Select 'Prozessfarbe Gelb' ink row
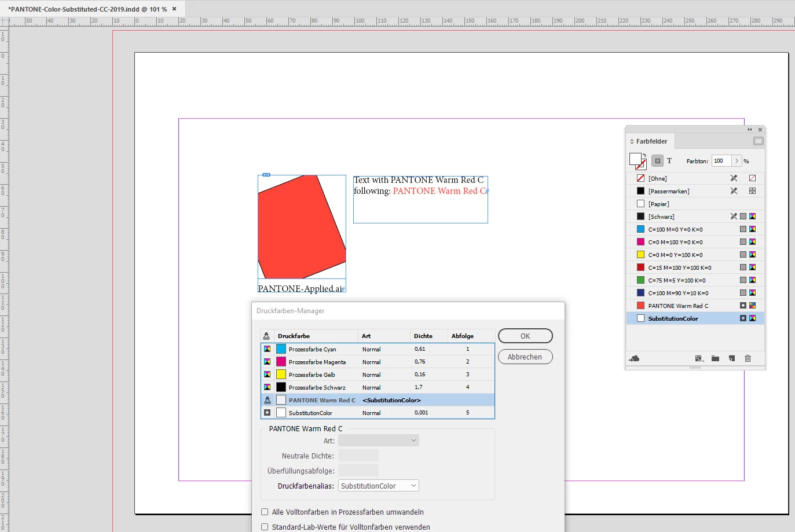 point(378,375)
